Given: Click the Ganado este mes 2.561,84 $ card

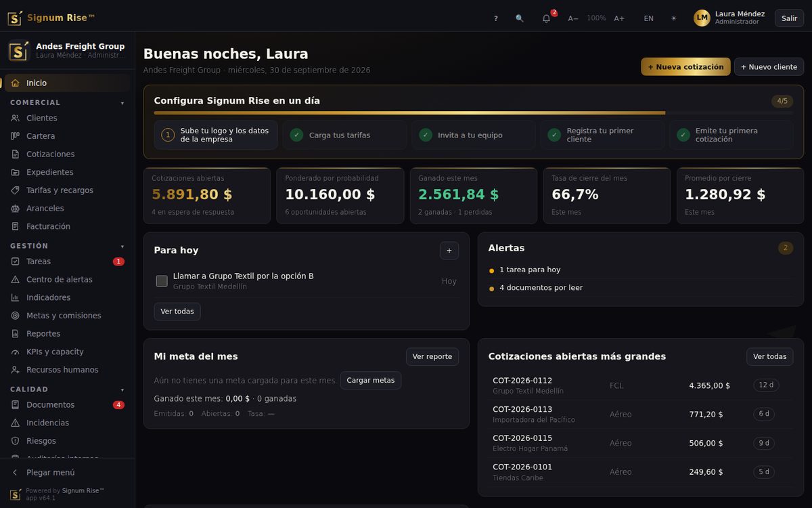Looking at the screenshot, I should coord(474,196).
